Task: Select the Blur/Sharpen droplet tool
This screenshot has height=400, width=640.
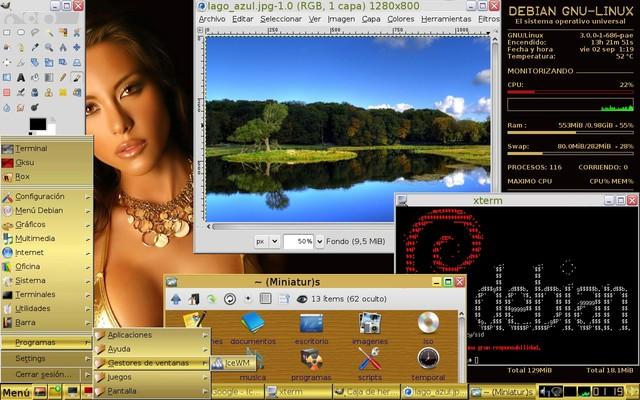Action: pyautogui.click(x=7, y=107)
